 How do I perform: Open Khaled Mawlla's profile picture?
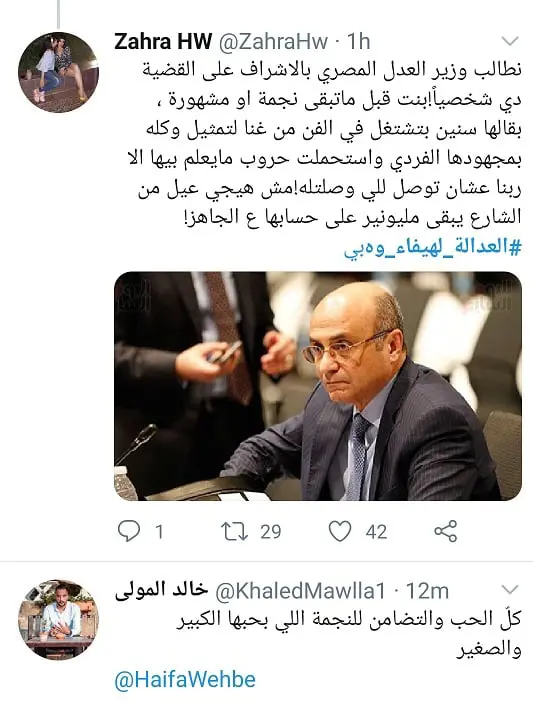58,619
